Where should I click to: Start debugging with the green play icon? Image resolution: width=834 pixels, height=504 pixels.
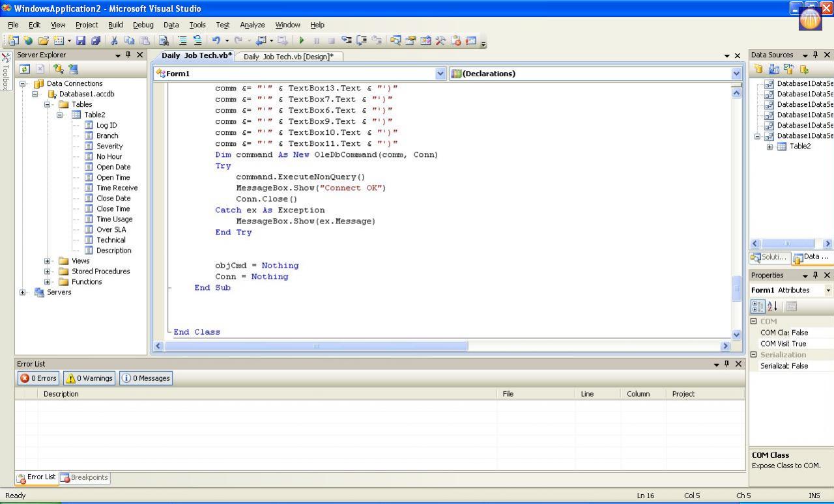point(302,40)
